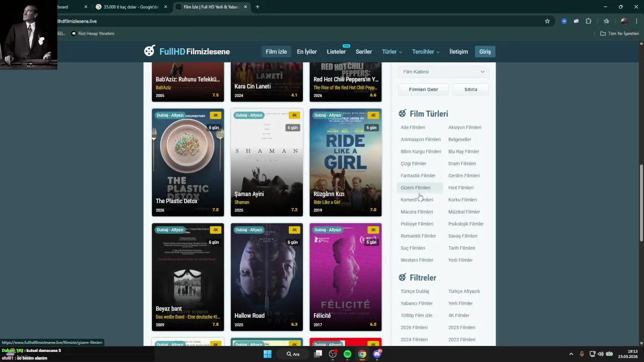Open the Aile Filmleri category
Image resolution: width=644 pixels, height=362 pixels.
click(x=413, y=128)
